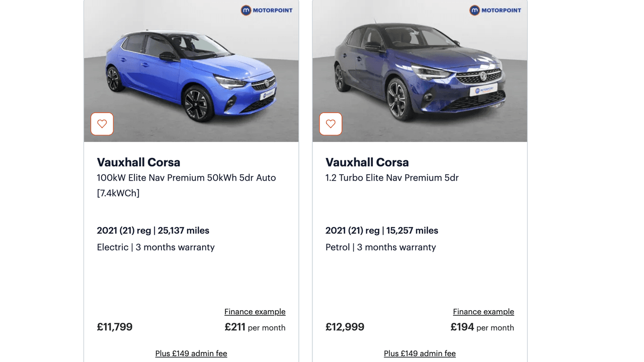Image resolution: width=644 pixels, height=362 pixels.
Task: Click the £12,999 price
Action: pyautogui.click(x=345, y=327)
